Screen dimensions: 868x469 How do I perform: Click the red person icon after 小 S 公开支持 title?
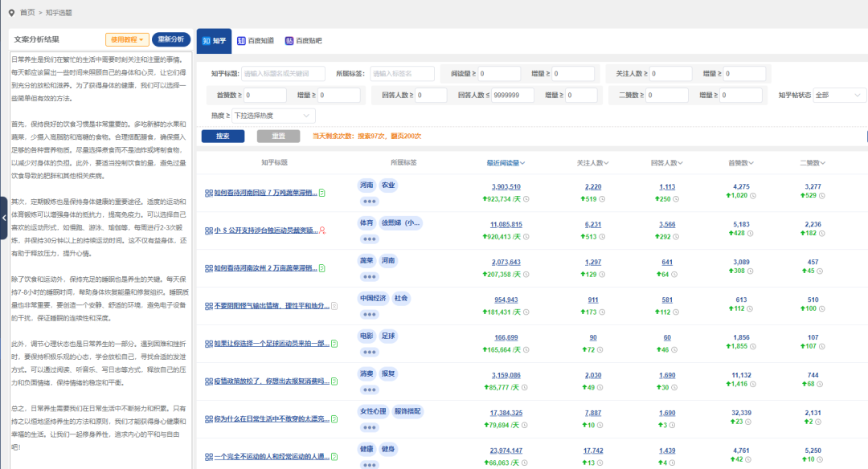click(322, 230)
